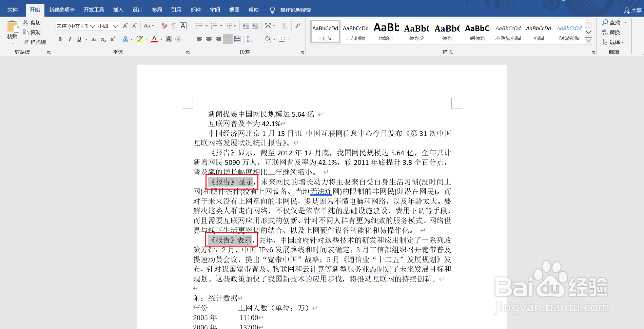The image size is (644, 329).
Task: Toggle subscript formatting
Action: coord(103,39)
